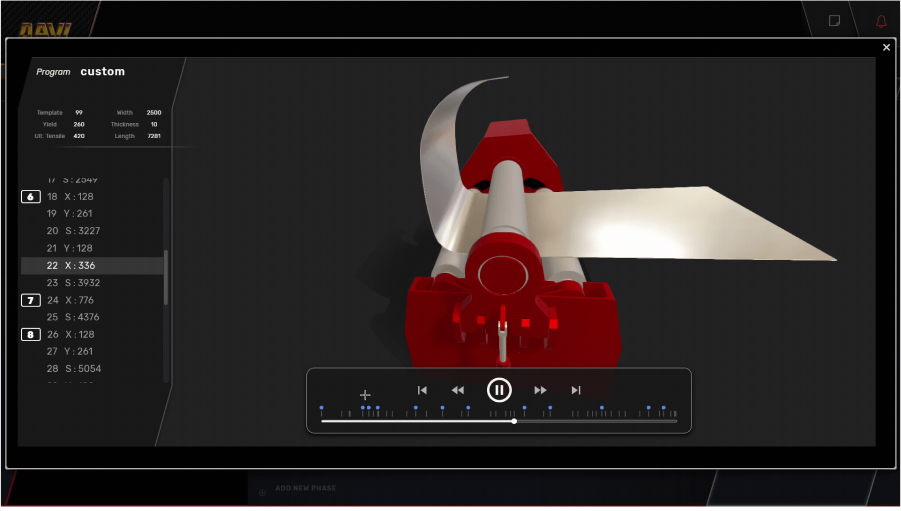Image resolution: width=901 pixels, height=511 pixels.
Task: Skip to the start of simulation
Action: [422, 390]
